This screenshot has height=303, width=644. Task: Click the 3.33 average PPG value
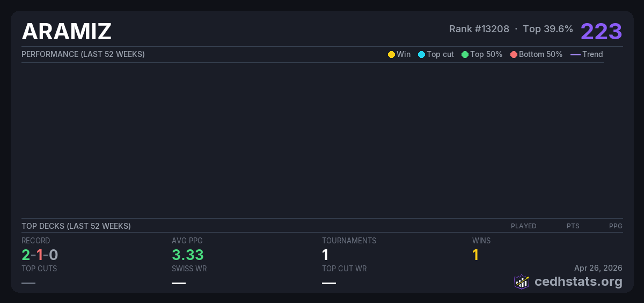coord(187,255)
